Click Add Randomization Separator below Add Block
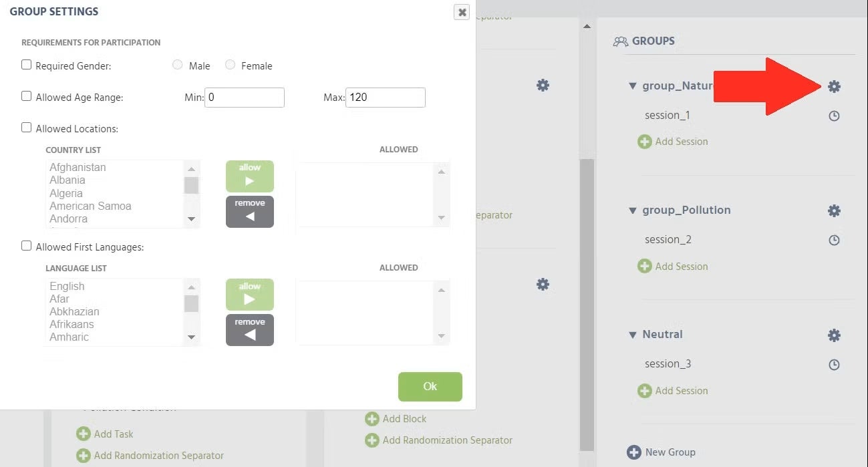The width and height of the screenshot is (868, 467). point(448,440)
